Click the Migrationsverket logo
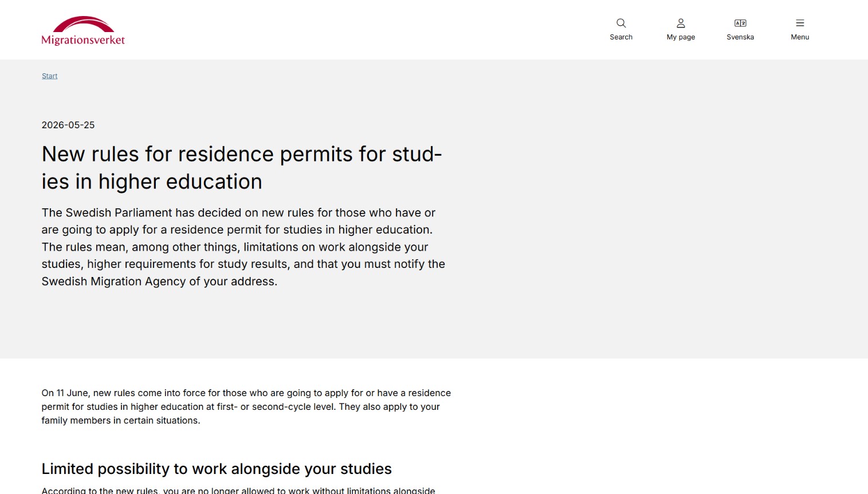The width and height of the screenshot is (868, 494). click(x=83, y=31)
